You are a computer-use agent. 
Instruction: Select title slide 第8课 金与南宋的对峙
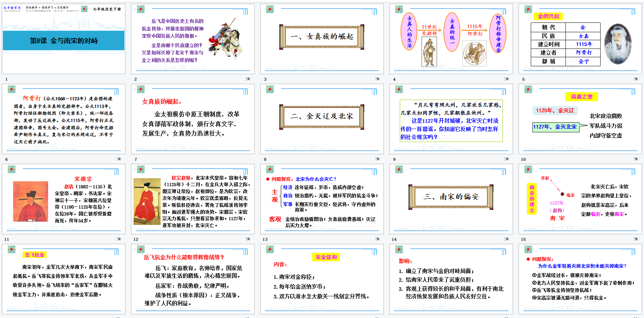pyautogui.click(x=64, y=39)
